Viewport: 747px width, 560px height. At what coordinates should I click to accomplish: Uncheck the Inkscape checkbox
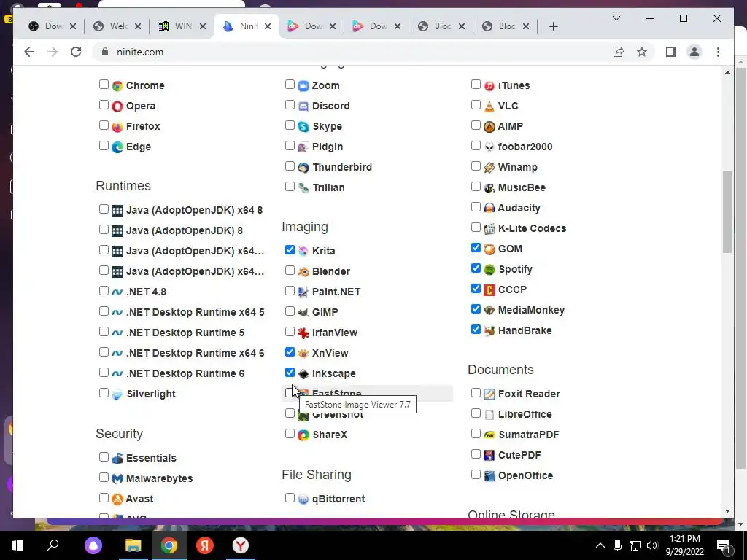290,373
